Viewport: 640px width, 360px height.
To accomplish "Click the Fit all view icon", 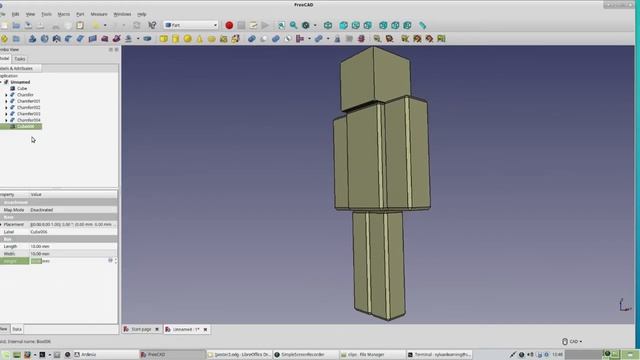I will point(282,25).
